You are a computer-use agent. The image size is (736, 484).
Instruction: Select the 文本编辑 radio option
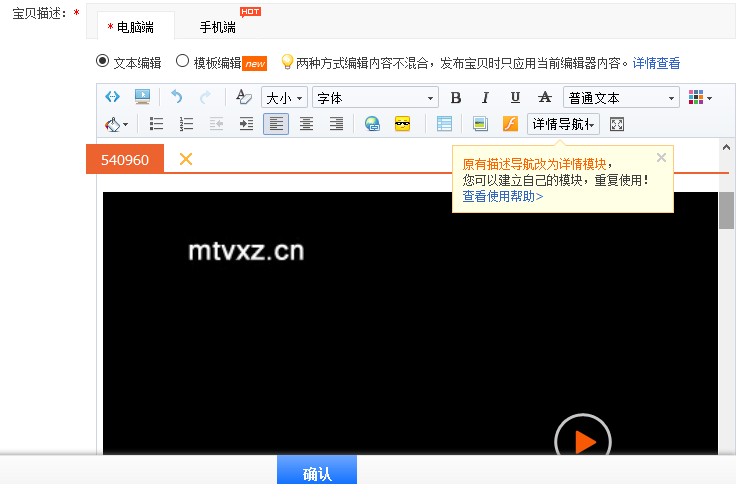(x=102, y=61)
